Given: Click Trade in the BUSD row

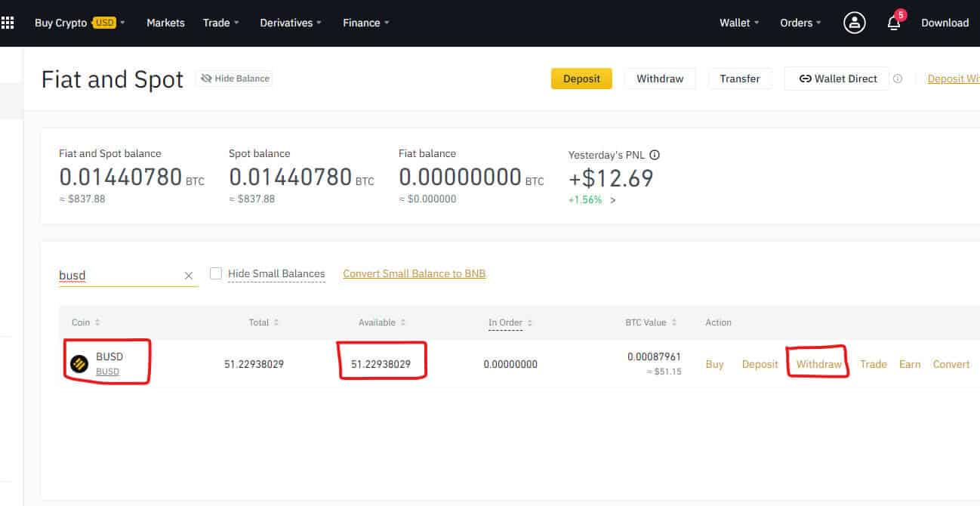Looking at the screenshot, I should 874,364.
